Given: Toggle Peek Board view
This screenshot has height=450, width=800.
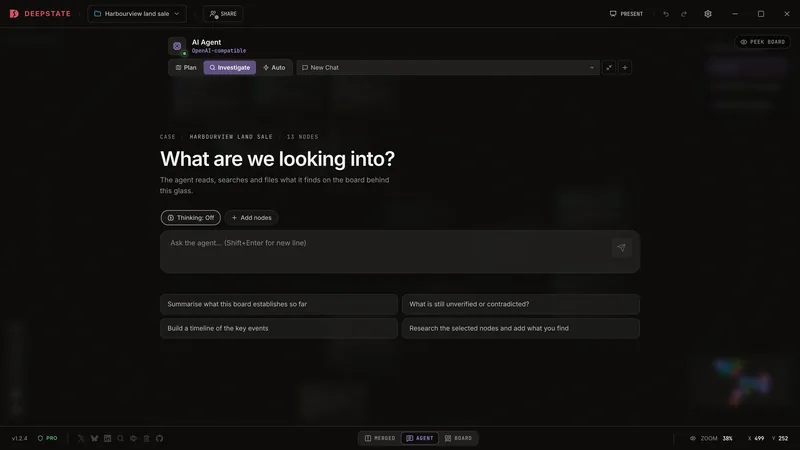Looking at the screenshot, I should [763, 42].
